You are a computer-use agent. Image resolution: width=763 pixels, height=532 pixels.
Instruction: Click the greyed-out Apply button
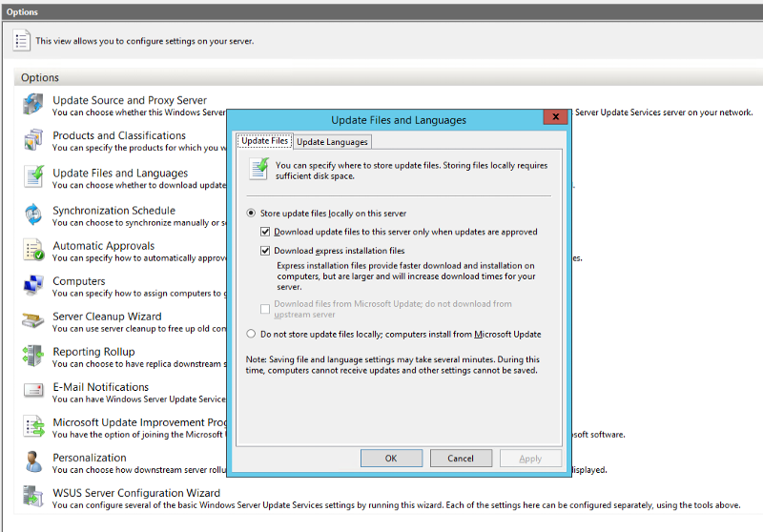click(530, 458)
